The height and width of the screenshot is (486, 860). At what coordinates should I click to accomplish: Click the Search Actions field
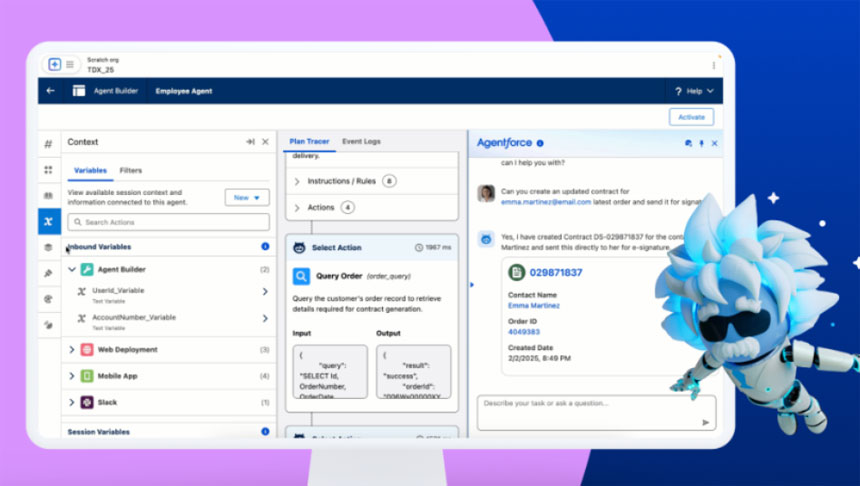click(168, 222)
